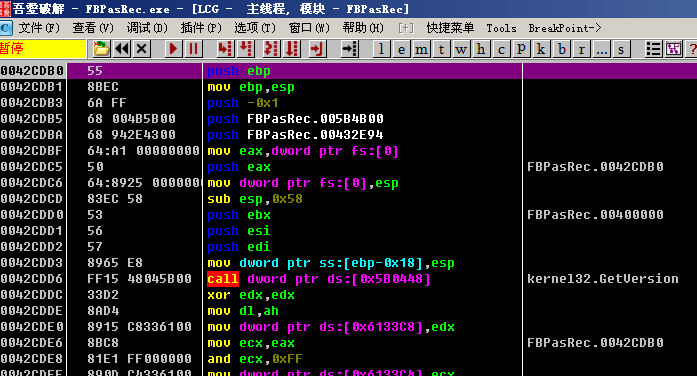Select the 'and ecx,0xFF' instruction
Viewport: 697px width, 376px height.
(255, 359)
